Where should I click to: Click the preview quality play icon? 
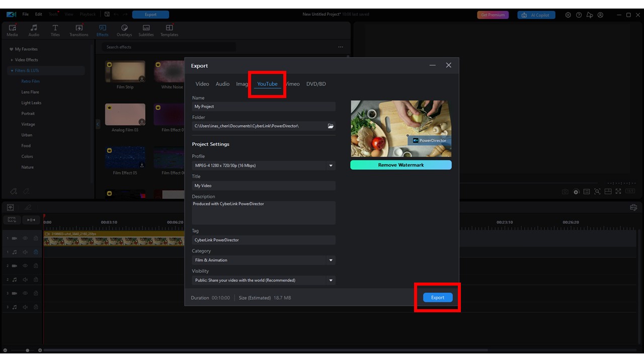coord(576,192)
